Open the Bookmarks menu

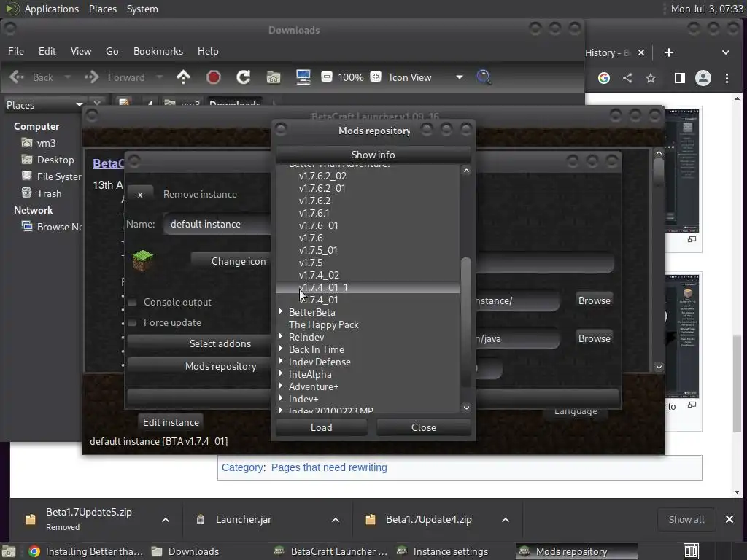(158, 51)
